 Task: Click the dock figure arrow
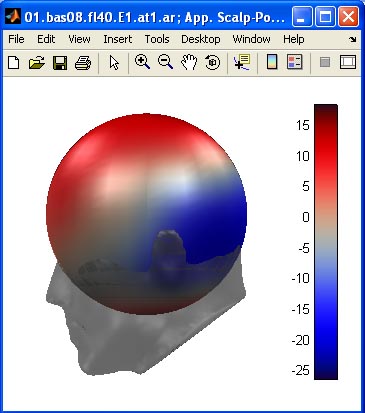click(x=353, y=40)
